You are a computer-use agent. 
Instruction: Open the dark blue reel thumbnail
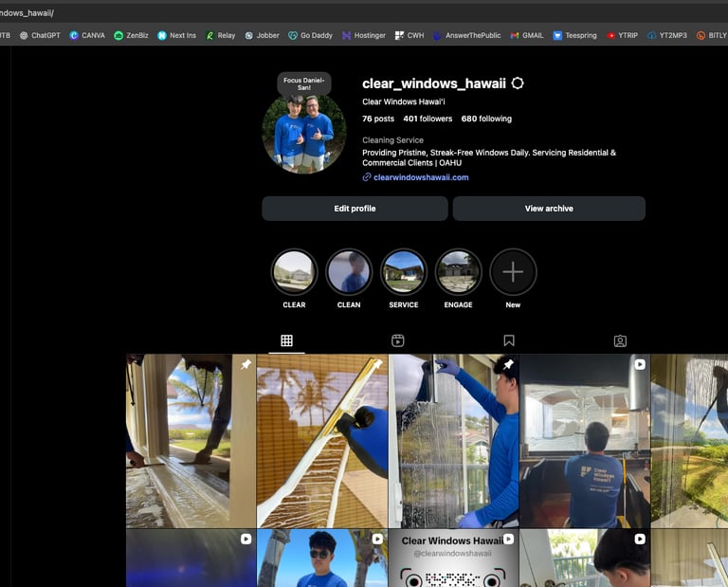pos(191,559)
